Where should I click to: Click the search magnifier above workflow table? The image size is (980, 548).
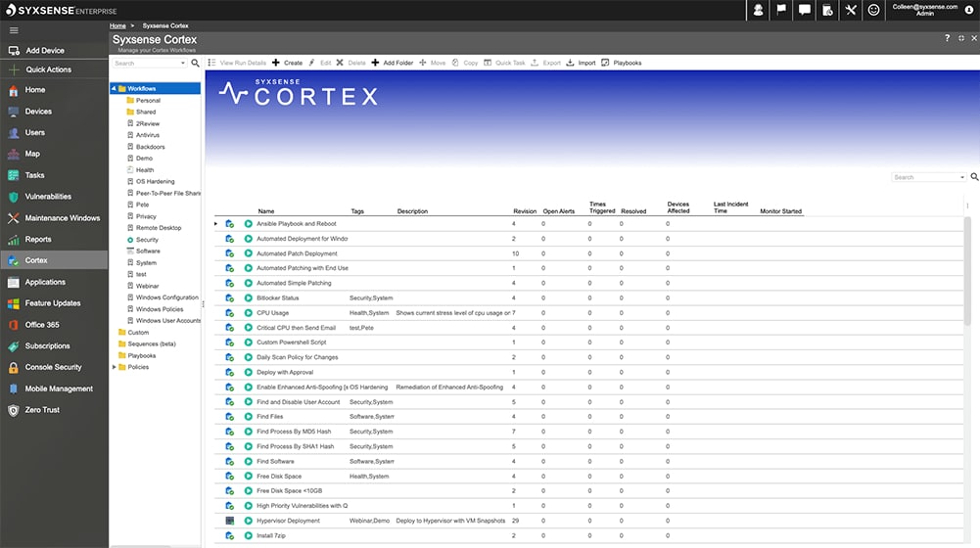pyautogui.click(x=974, y=177)
